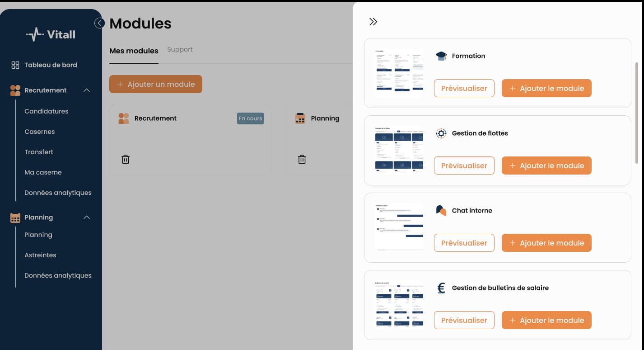This screenshot has height=350, width=644.
Task: Open Tableau de bord in sidebar
Action: coord(51,65)
